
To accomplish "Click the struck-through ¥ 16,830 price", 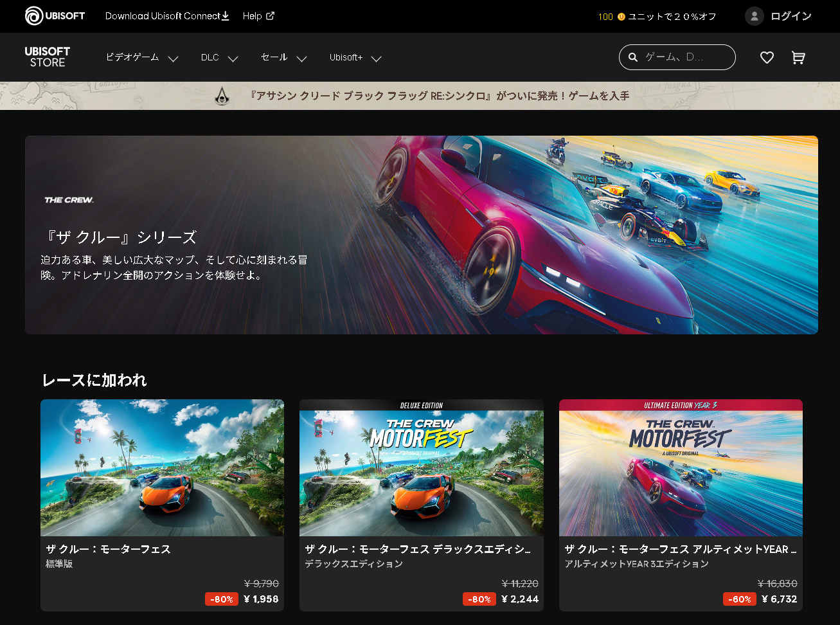I will (x=778, y=584).
